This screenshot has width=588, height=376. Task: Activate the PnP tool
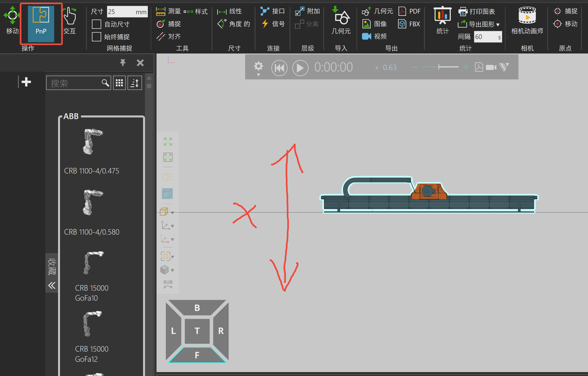pos(41,24)
